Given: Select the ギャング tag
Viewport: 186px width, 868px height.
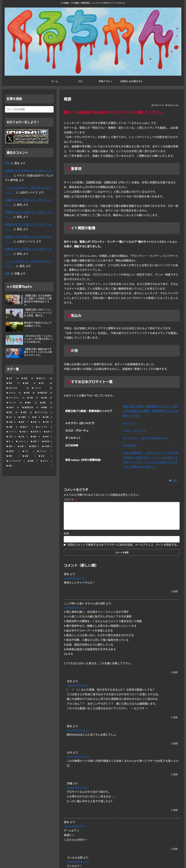Looking at the screenshot, I should click(14, 402).
